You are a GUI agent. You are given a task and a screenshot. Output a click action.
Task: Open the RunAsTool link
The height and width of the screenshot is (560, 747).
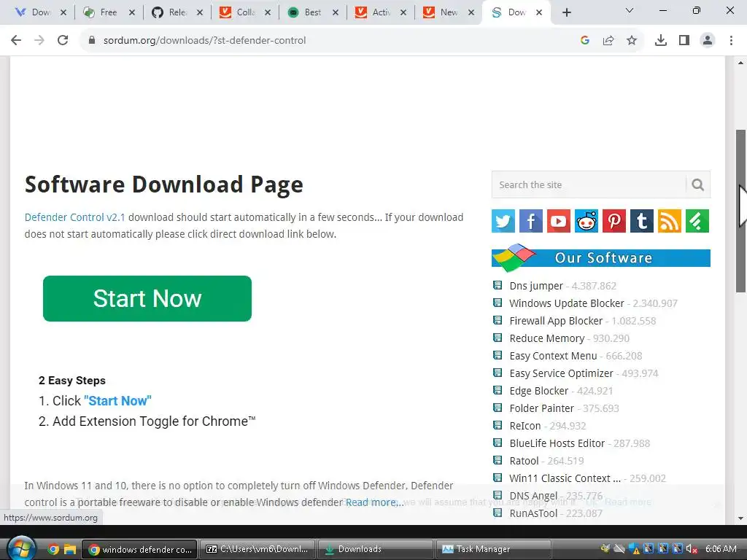pos(533,513)
